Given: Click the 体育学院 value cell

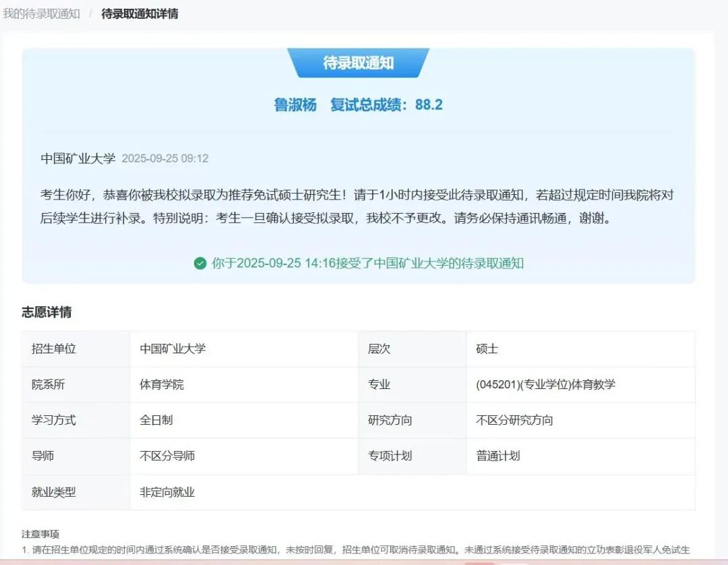Looking at the screenshot, I should click(244, 384).
